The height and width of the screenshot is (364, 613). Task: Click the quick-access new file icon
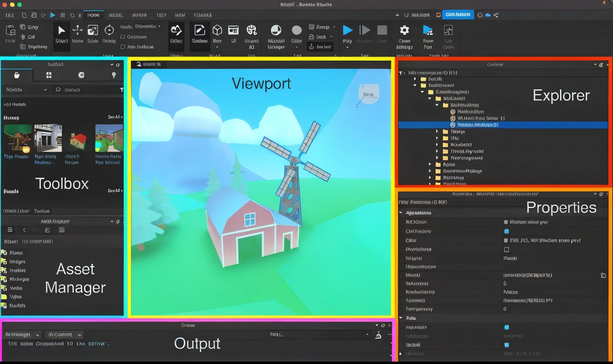tap(24, 15)
